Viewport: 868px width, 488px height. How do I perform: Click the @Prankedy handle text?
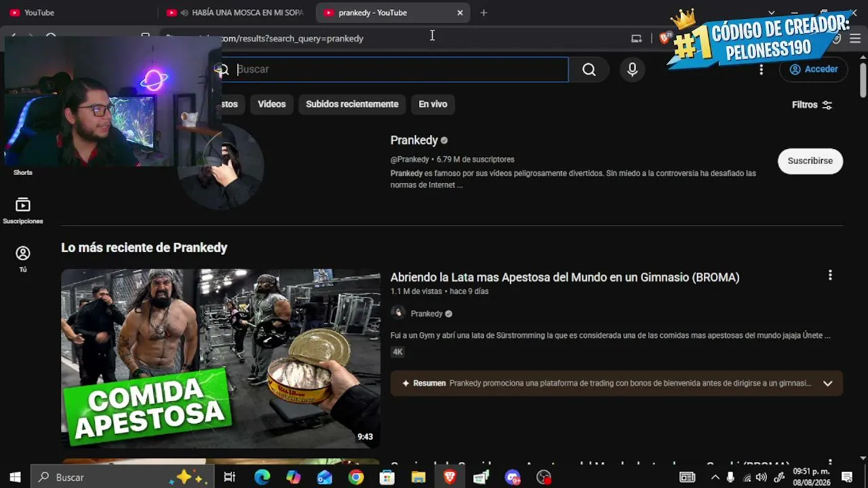pyautogui.click(x=410, y=159)
